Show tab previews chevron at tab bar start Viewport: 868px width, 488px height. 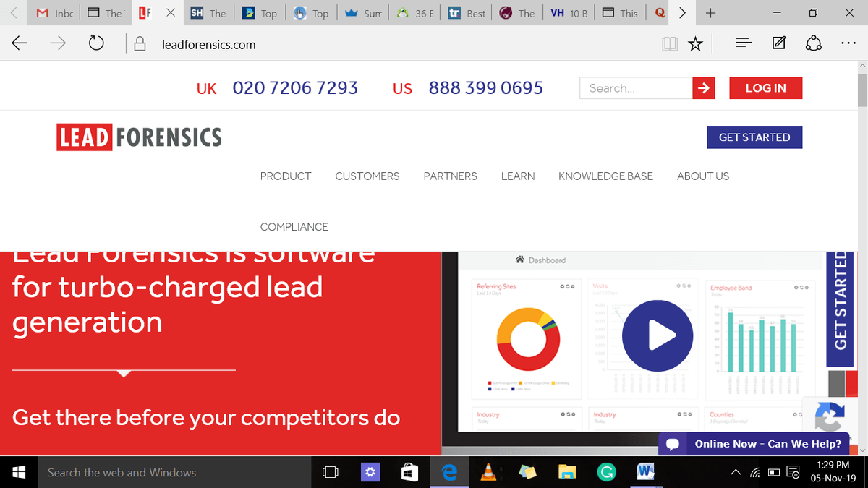coord(14,13)
